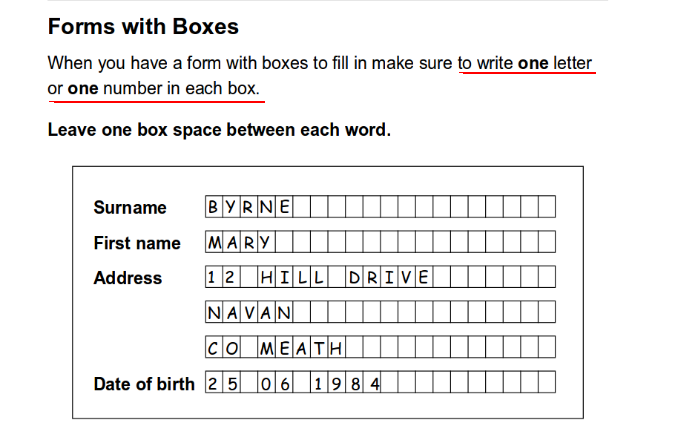The width and height of the screenshot is (675, 443).
Task: Click the word NAVAN in the address boxes
Action: pos(249,313)
